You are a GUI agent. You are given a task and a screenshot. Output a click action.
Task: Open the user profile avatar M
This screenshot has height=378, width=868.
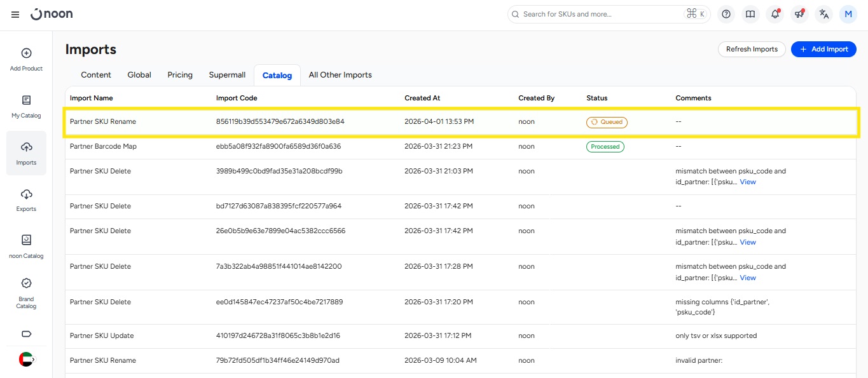point(848,14)
